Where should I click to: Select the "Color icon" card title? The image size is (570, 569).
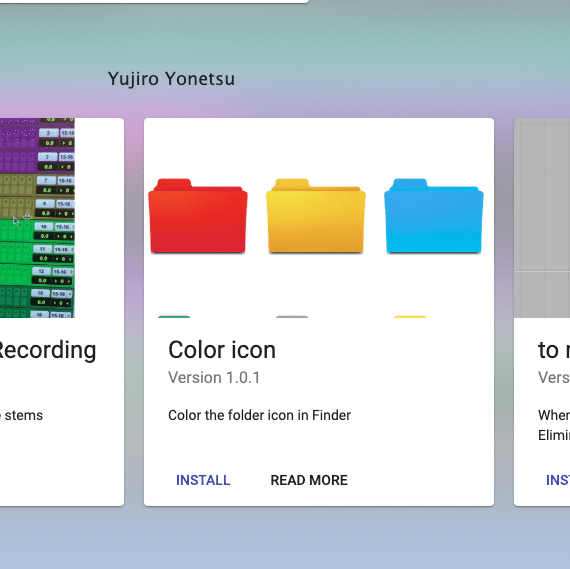[x=222, y=350]
